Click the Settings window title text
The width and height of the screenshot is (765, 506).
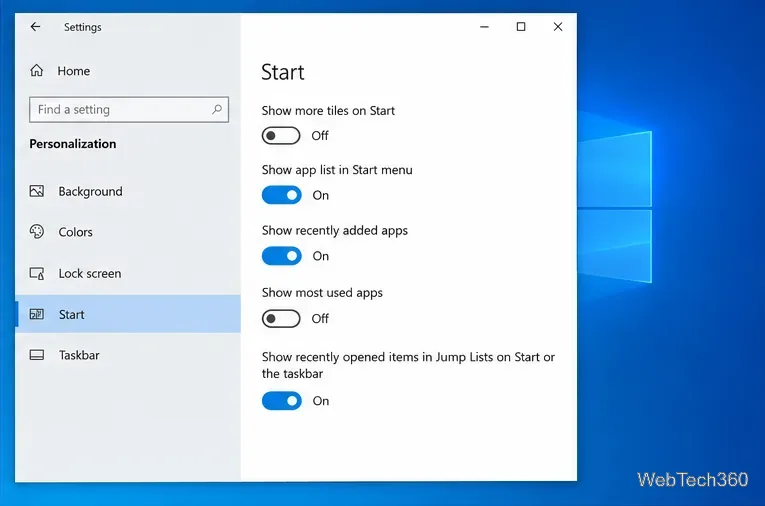[82, 27]
